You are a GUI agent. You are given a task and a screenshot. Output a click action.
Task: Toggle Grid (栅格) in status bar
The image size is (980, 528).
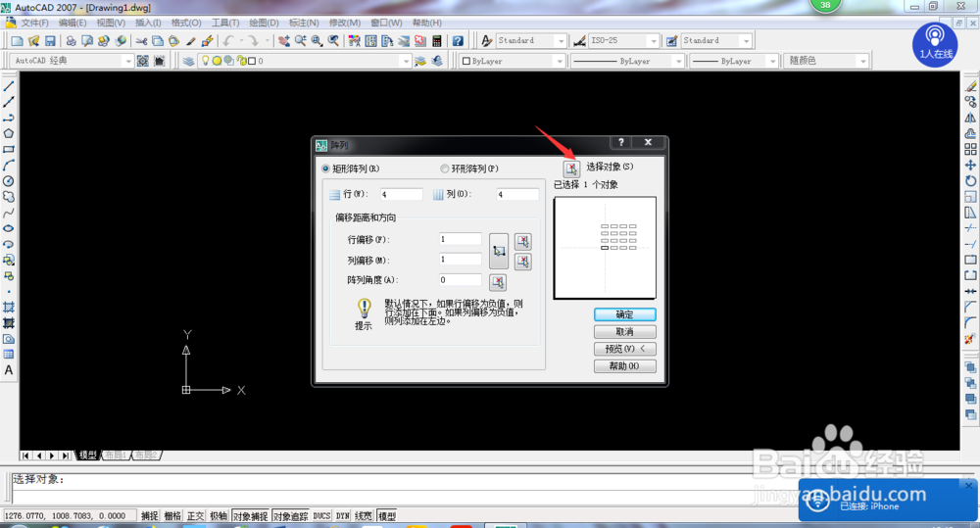point(172,516)
